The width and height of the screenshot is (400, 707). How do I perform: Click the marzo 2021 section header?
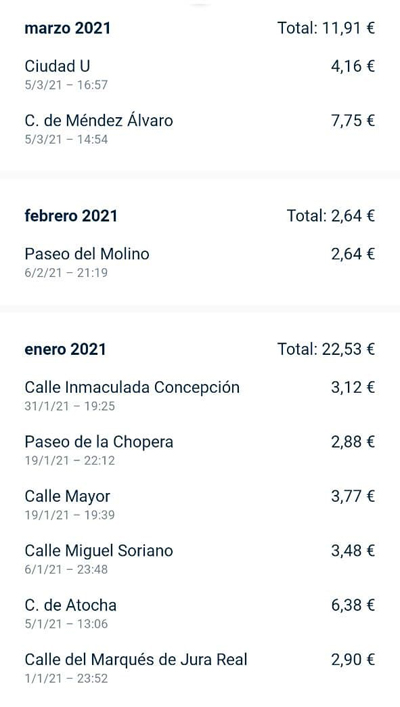(x=67, y=28)
